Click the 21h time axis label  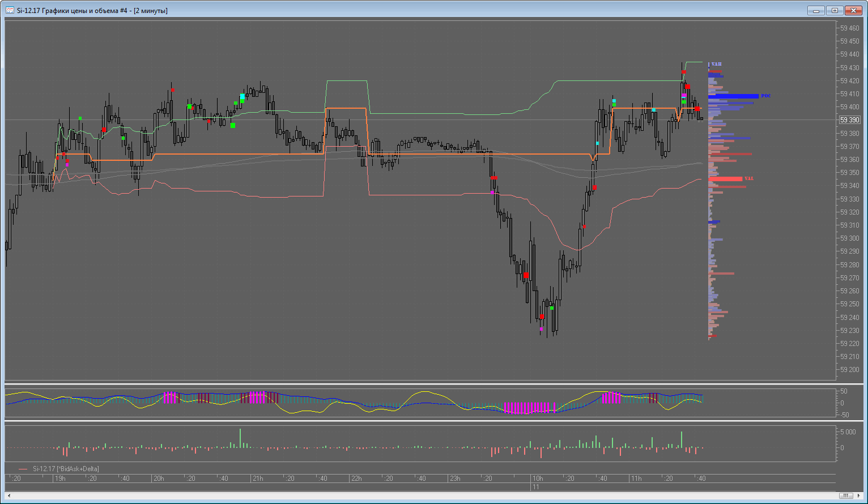pos(258,479)
